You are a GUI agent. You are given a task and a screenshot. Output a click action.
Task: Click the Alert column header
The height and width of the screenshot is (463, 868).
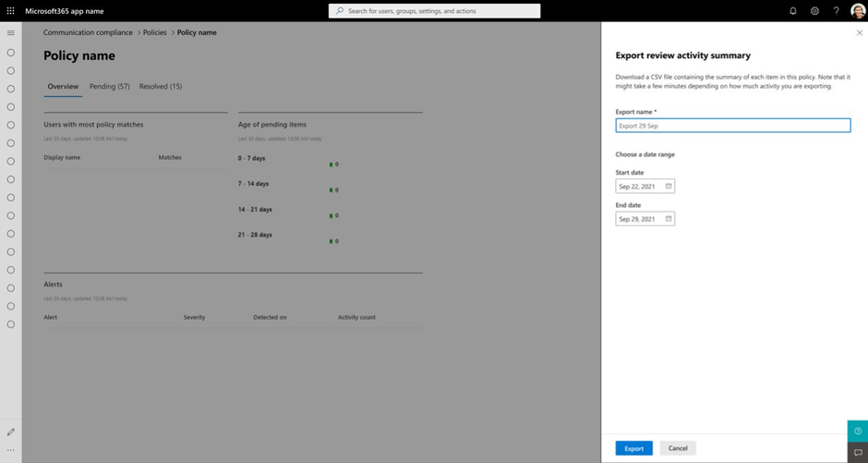tap(51, 317)
